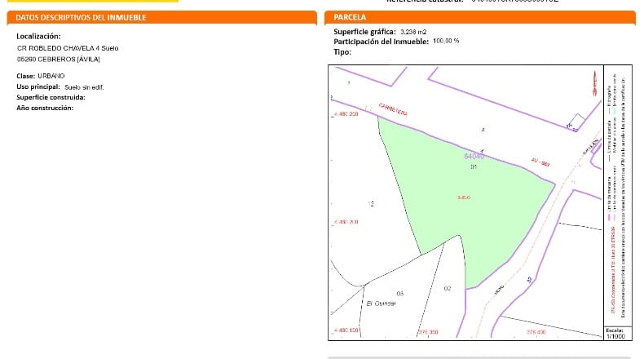Select the "Localización:" label

pyautogui.click(x=38, y=36)
